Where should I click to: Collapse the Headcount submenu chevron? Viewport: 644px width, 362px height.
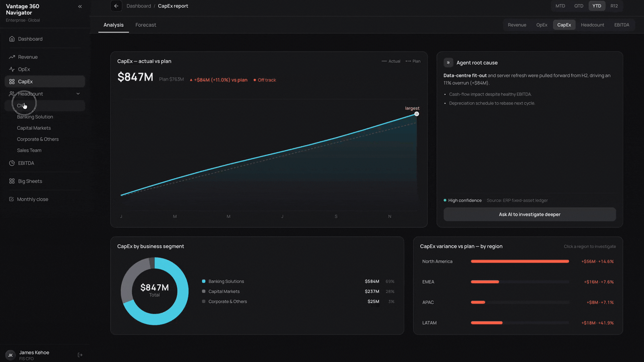tap(78, 94)
